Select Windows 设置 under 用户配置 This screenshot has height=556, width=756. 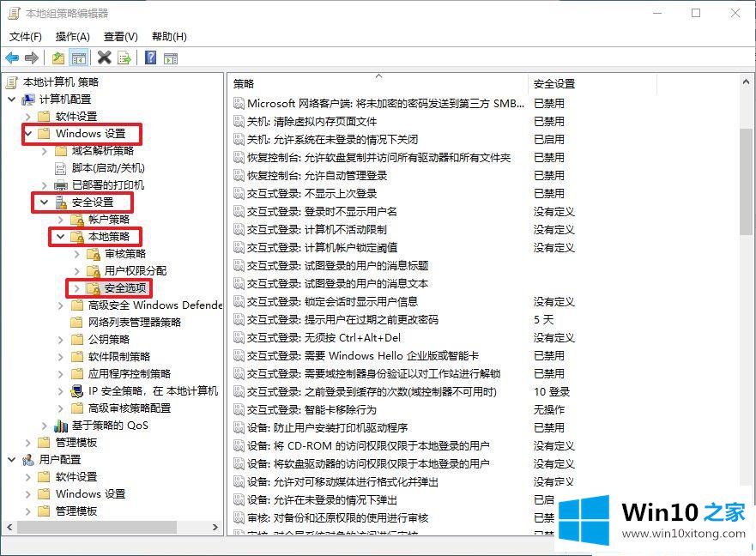click(x=90, y=494)
